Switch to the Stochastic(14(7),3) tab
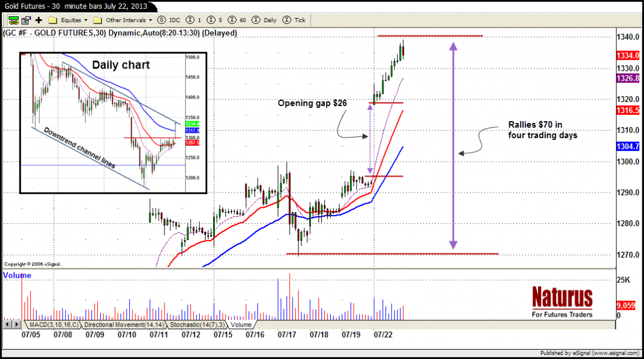644x359 pixels. [198, 324]
